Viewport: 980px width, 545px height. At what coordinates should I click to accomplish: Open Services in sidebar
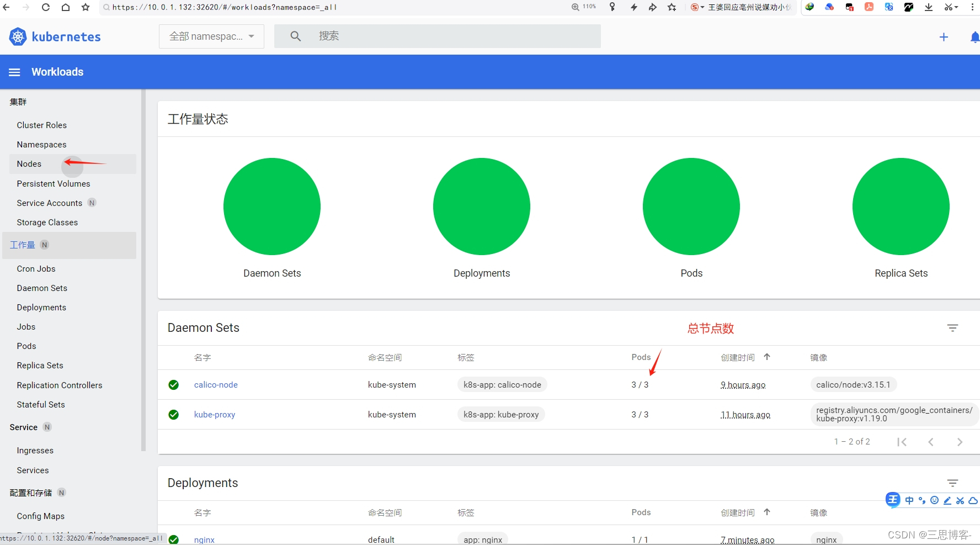[33, 470]
